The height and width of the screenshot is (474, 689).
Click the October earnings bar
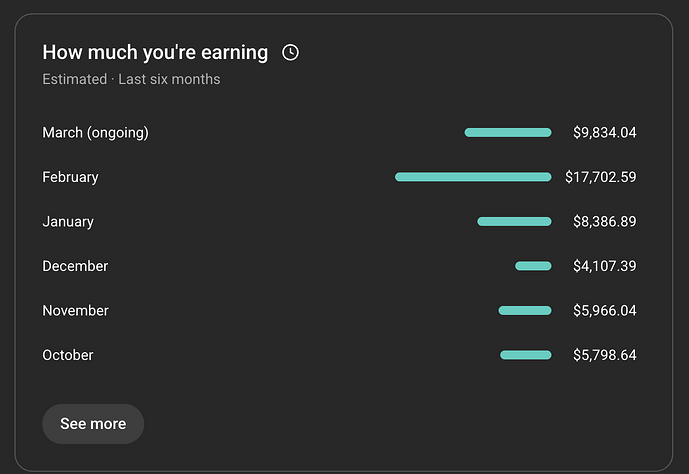pos(526,355)
